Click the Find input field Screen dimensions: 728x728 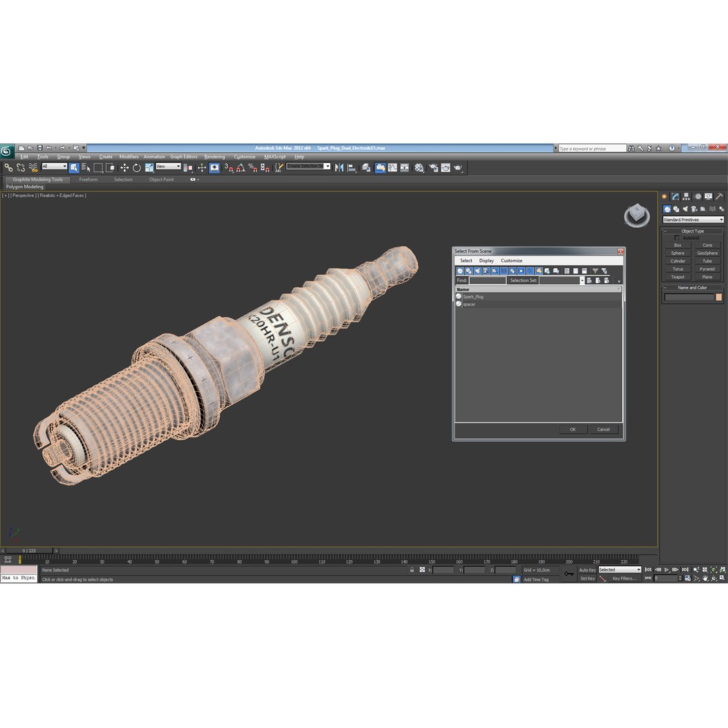(487, 280)
